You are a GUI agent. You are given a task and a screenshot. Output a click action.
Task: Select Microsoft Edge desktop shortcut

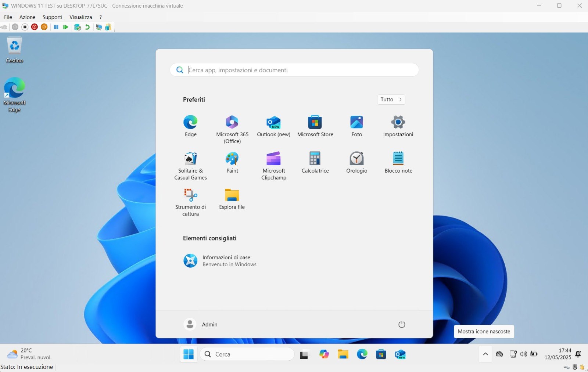[14, 95]
